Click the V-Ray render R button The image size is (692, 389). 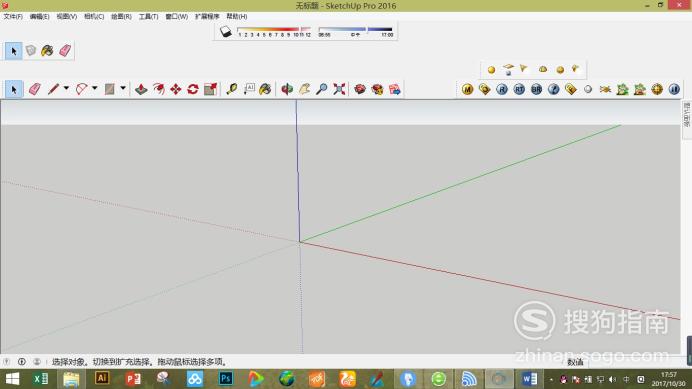point(502,89)
